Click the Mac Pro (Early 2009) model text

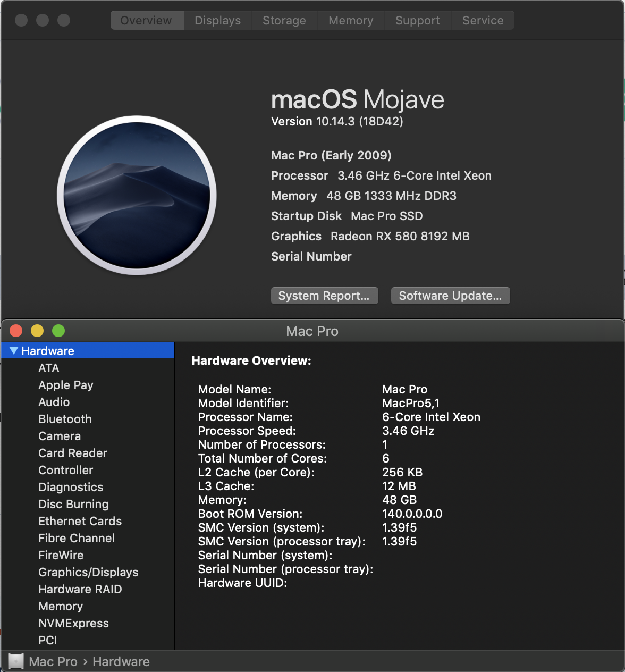[x=331, y=155]
